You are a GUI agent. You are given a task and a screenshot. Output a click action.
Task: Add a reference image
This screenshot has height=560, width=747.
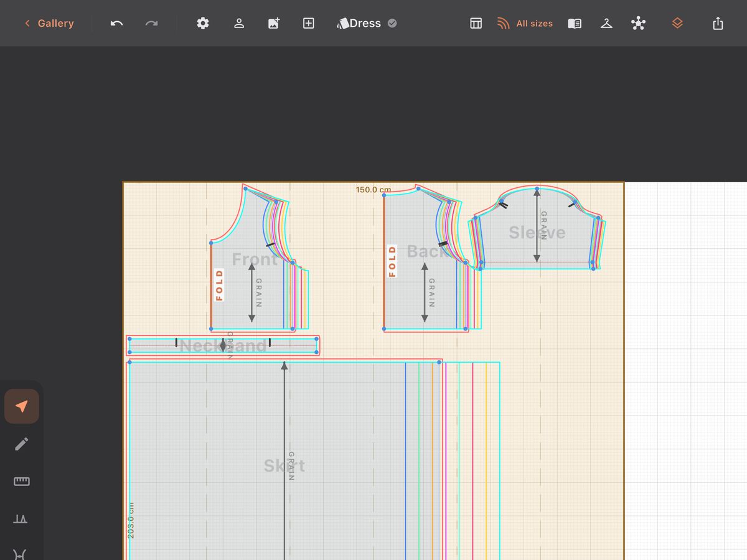tap(273, 23)
